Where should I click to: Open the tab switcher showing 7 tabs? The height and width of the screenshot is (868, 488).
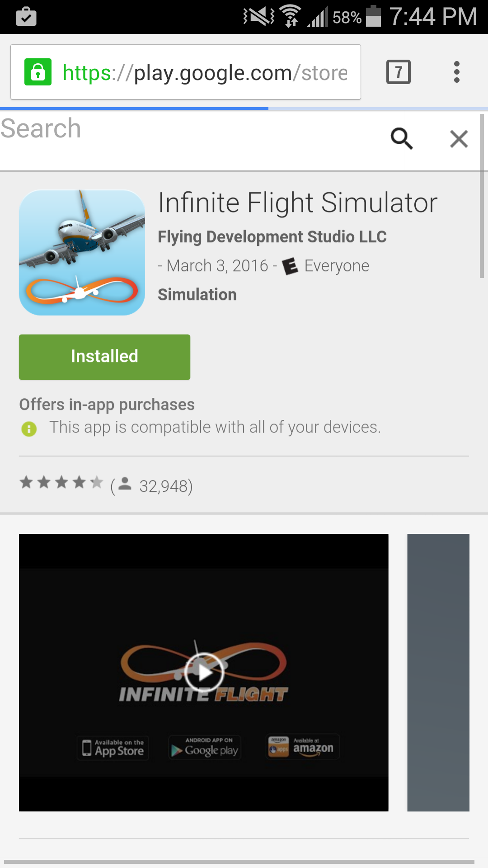[x=399, y=72]
